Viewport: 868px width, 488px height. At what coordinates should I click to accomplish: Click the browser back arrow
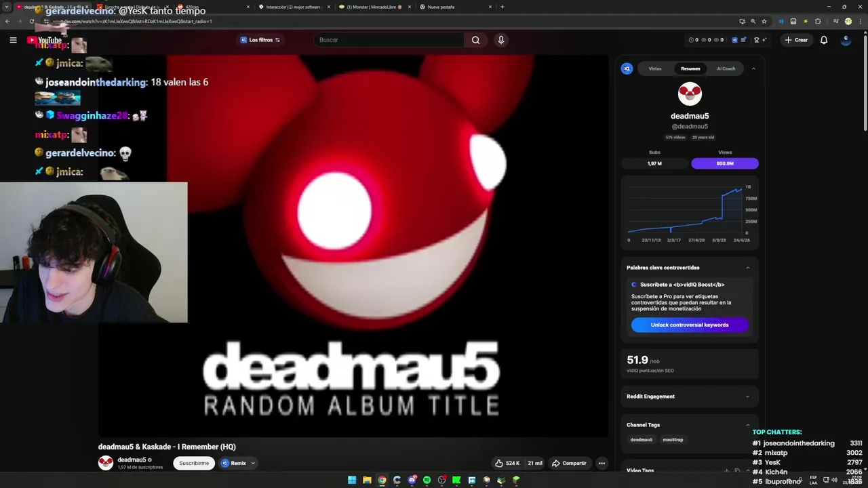click(x=7, y=21)
